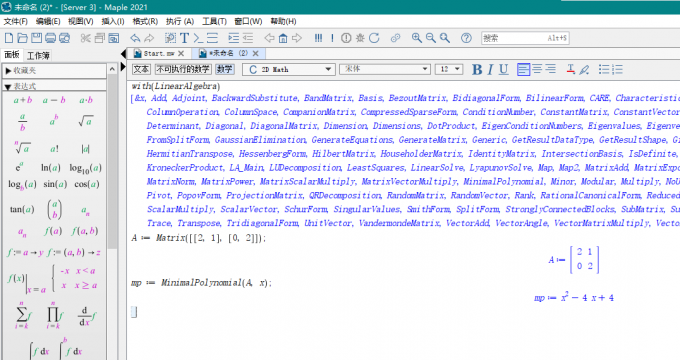The width and height of the screenshot is (680, 360).
Task: Pick highlight color with the marker icon
Action: 585,69
